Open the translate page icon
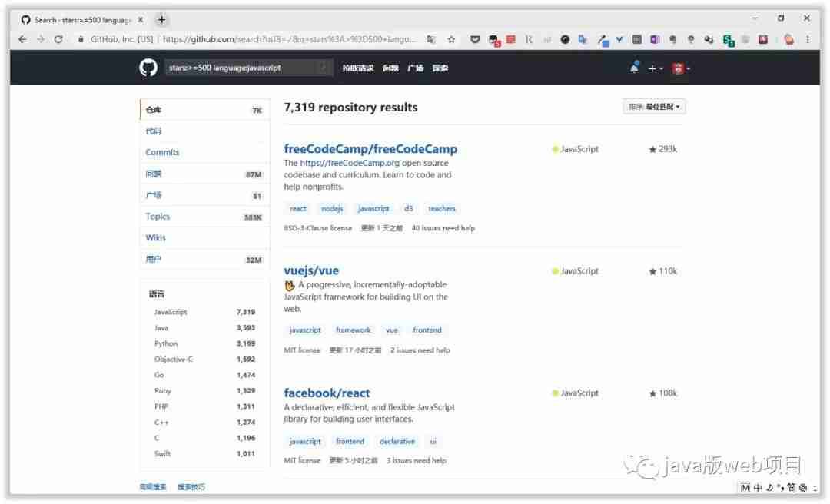Viewport: 830px width, 504px height. [x=431, y=39]
